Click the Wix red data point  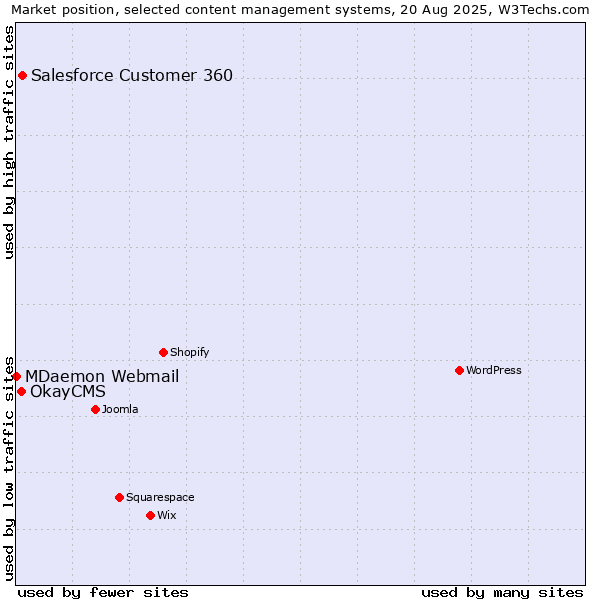(x=150, y=515)
